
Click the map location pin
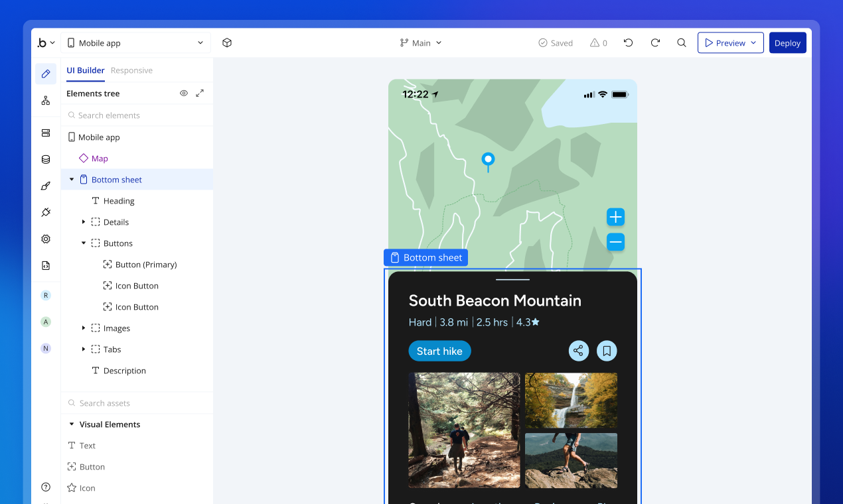pyautogui.click(x=488, y=161)
